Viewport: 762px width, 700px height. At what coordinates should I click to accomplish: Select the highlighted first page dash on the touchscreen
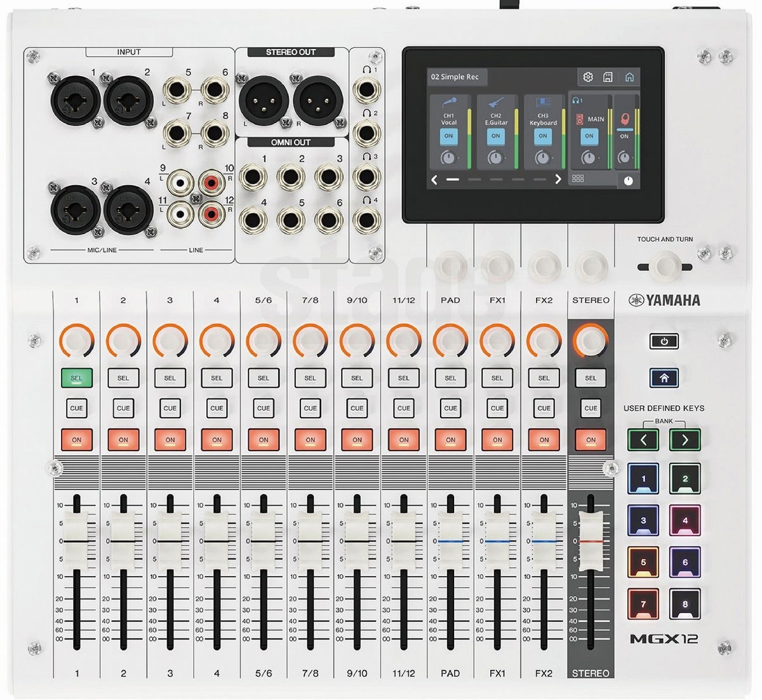[x=453, y=180]
